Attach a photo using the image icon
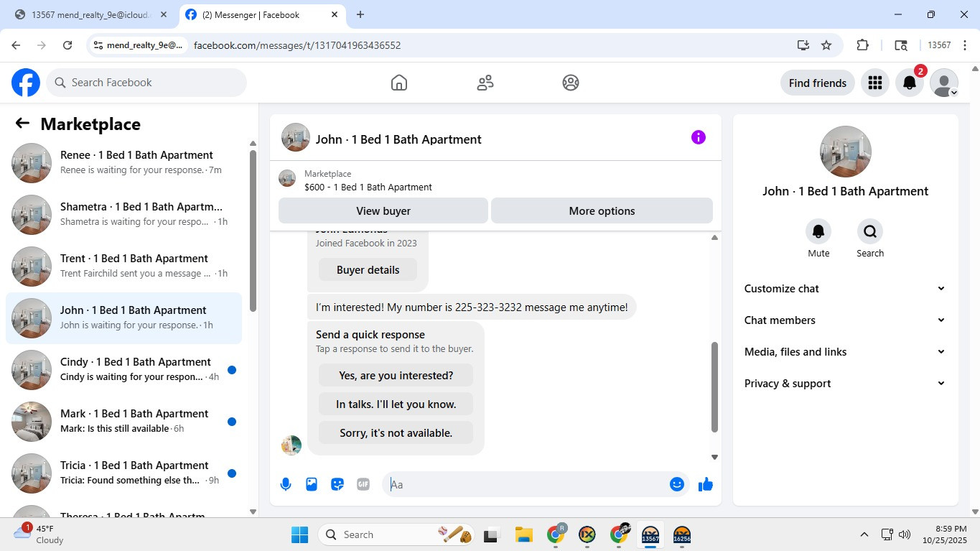Screen dimensions: 980x551 click(312, 484)
